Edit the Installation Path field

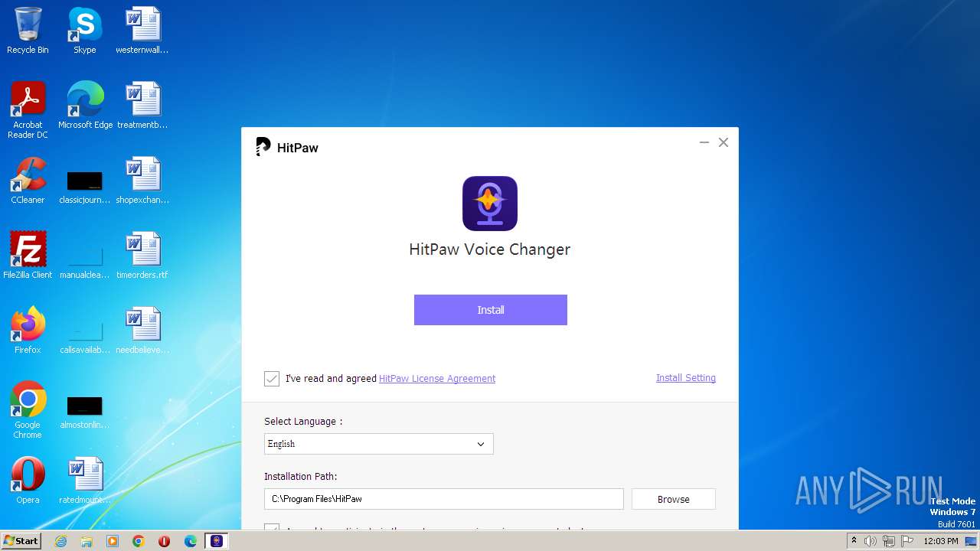pos(444,499)
